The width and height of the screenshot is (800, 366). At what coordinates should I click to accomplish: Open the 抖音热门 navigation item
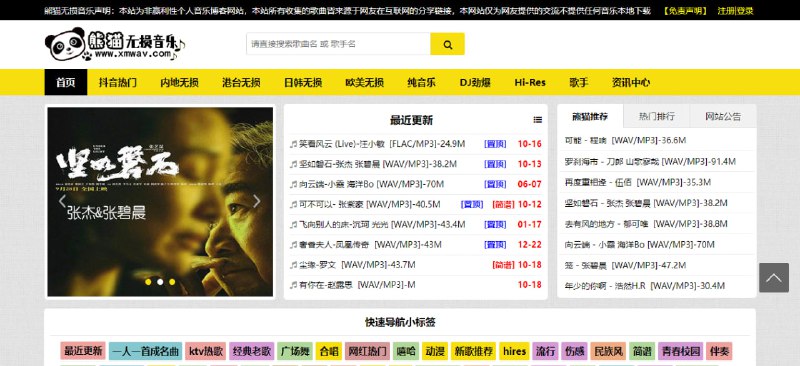(x=117, y=82)
